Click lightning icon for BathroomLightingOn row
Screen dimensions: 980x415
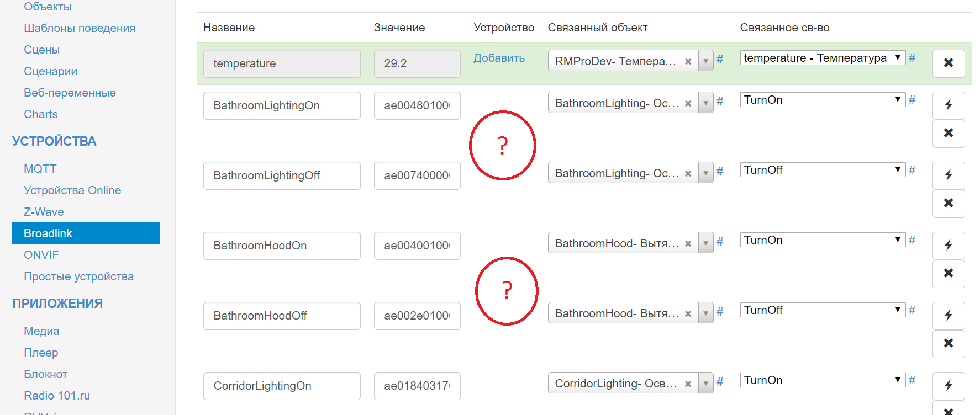click(948, 105)
